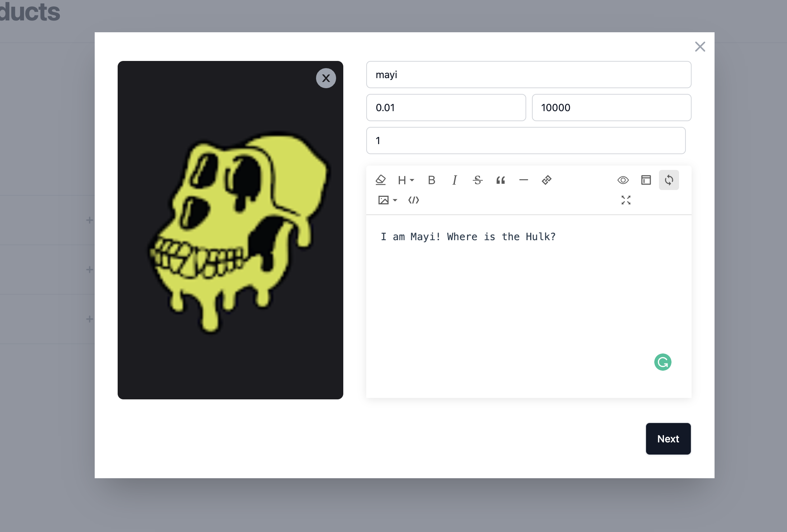787x532 pixels.
Task: Toggle side-by-side layout view
Action: [x=646, y=180]
